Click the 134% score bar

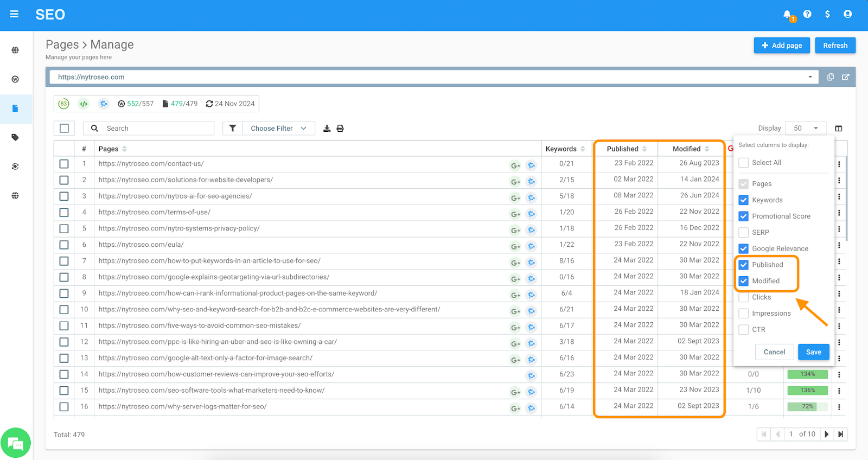click(x=808, y=374)
